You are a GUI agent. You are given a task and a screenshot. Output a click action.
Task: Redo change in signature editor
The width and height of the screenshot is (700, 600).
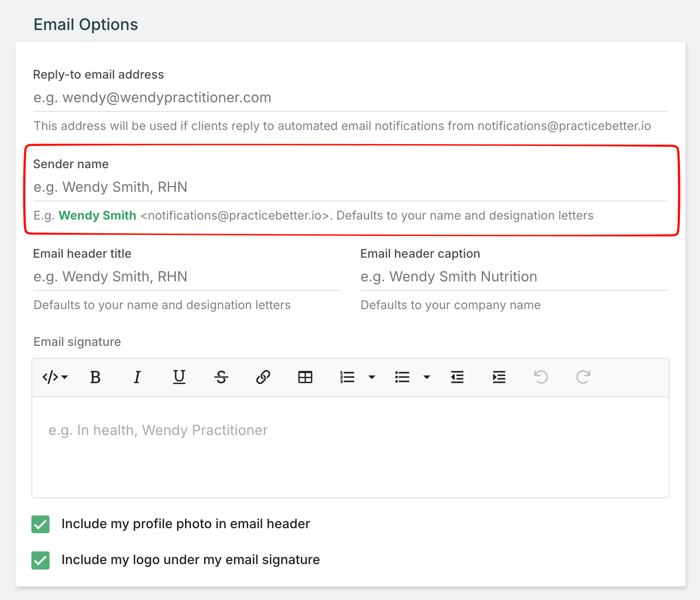(x=583, y=377)
